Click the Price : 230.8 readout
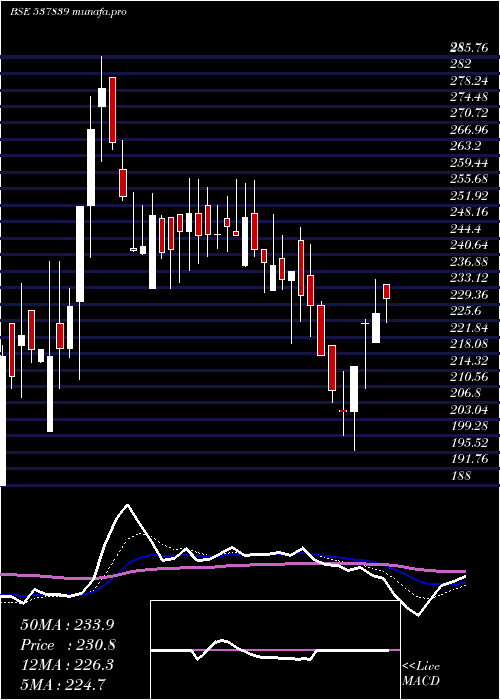The image size is (500, 700). pos(68,645)
